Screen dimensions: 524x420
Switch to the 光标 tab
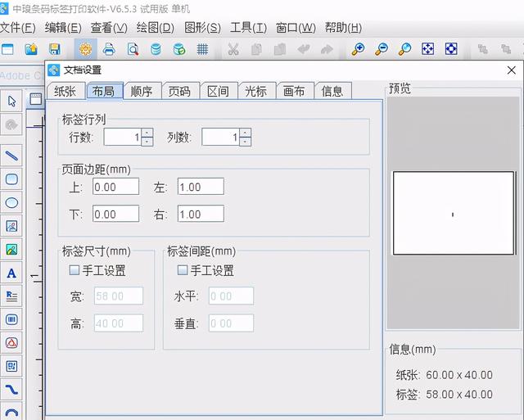[255, 91]
